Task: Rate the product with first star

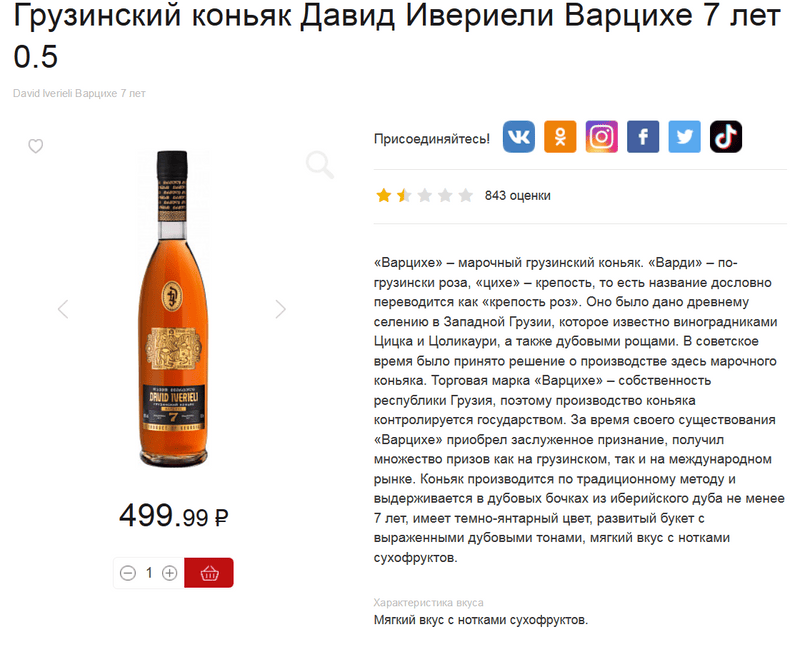Action: pos(383,195)
